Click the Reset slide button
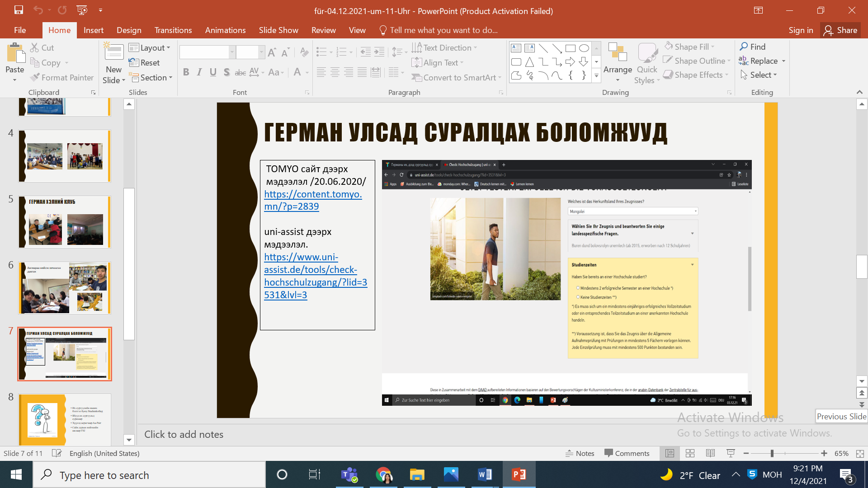 144,63
